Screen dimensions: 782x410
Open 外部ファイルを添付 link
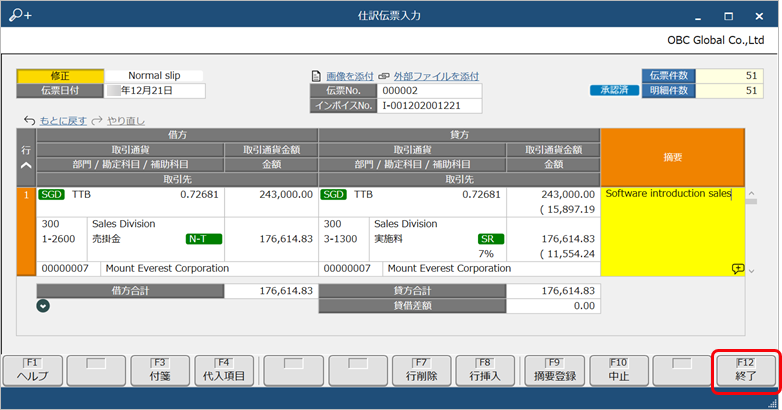tap(436, 76)
